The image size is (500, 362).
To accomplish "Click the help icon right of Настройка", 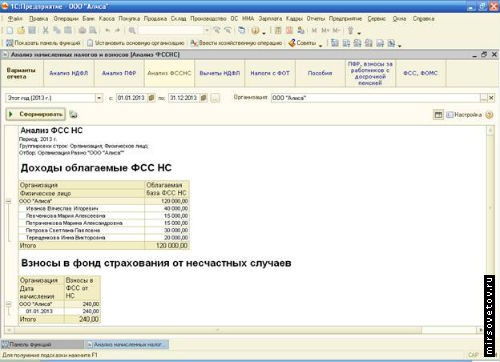I will (x=489, y=115).
